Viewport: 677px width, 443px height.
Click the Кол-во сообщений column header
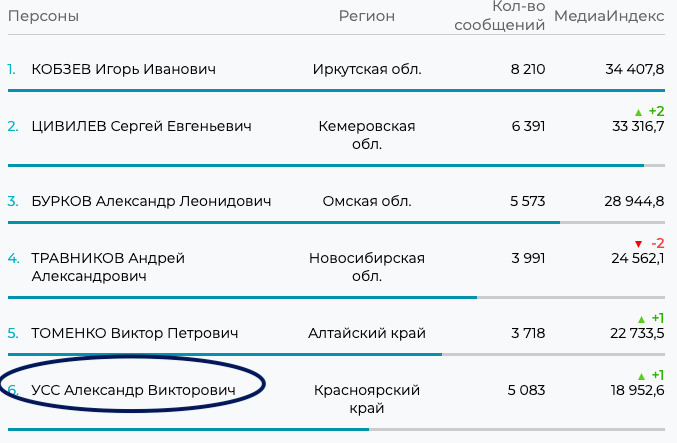click(x=500, y=16)
